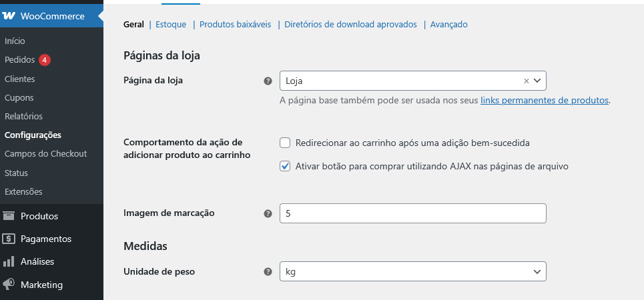The image size is (644, 300).
Task: Open the Unidade de peso kg dropdown
Action: [413, 272]
